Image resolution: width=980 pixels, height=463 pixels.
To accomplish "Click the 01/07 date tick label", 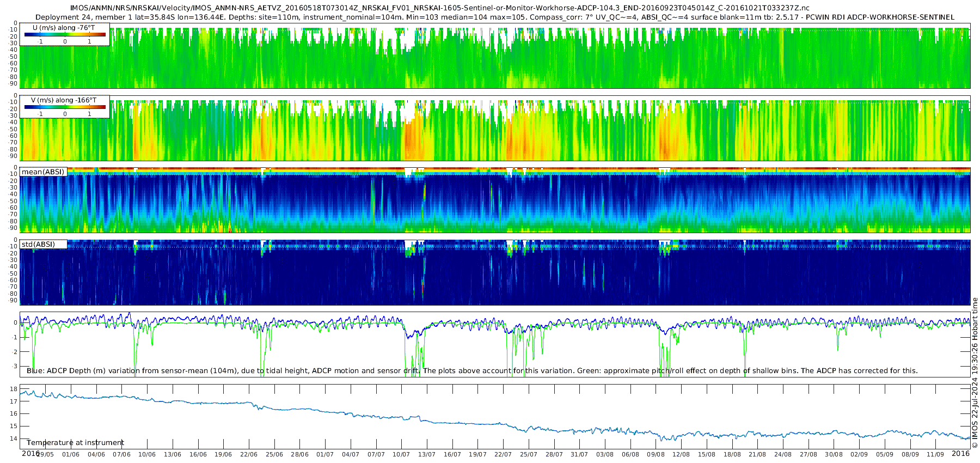I will [325, 454].
